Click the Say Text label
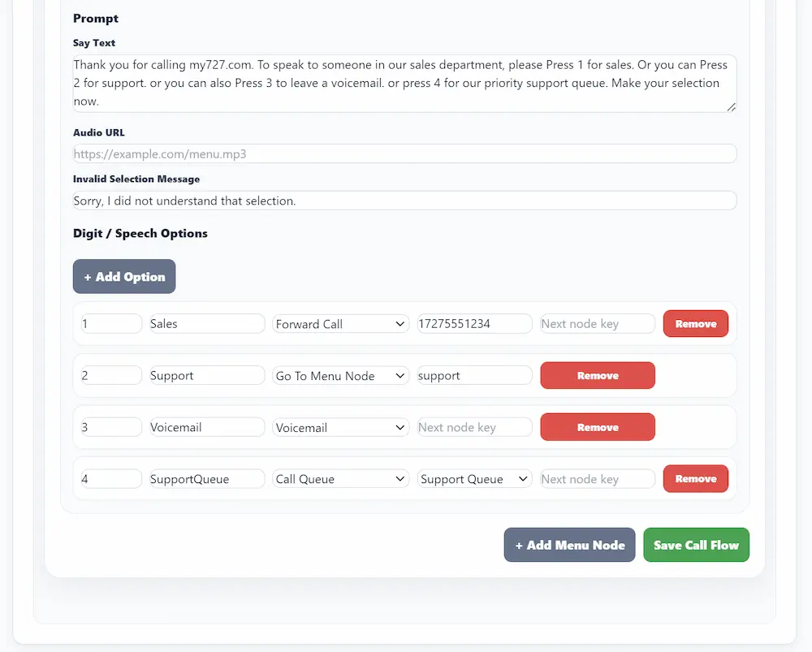 [93, 43]
